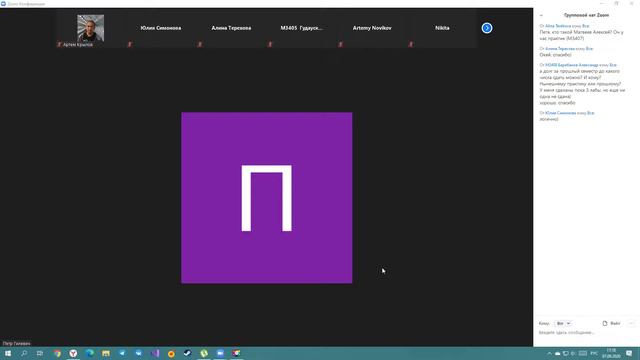Click sender name Alina Teokova in chat
640x360 pixels.
[x=558, y=26]
